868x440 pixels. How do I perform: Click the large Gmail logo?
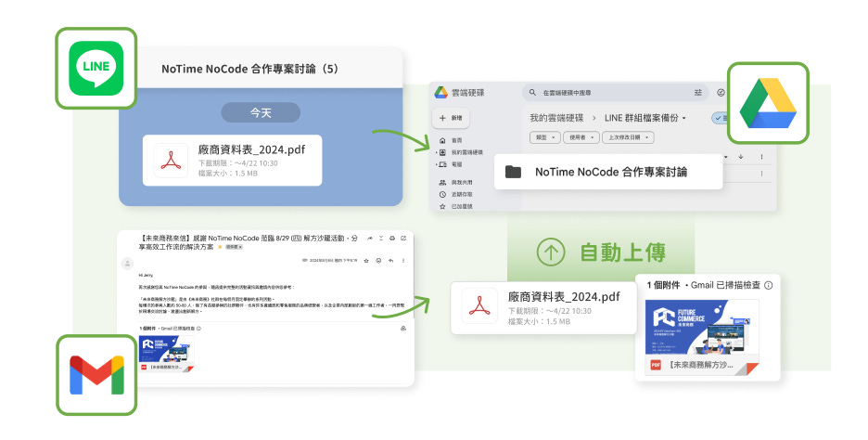tap(96, 375)
